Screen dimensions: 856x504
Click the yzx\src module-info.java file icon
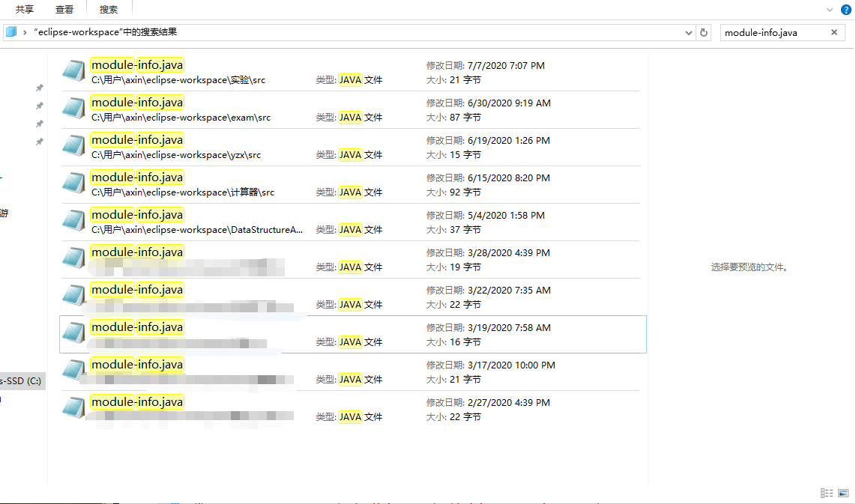(x=73, y=145)
